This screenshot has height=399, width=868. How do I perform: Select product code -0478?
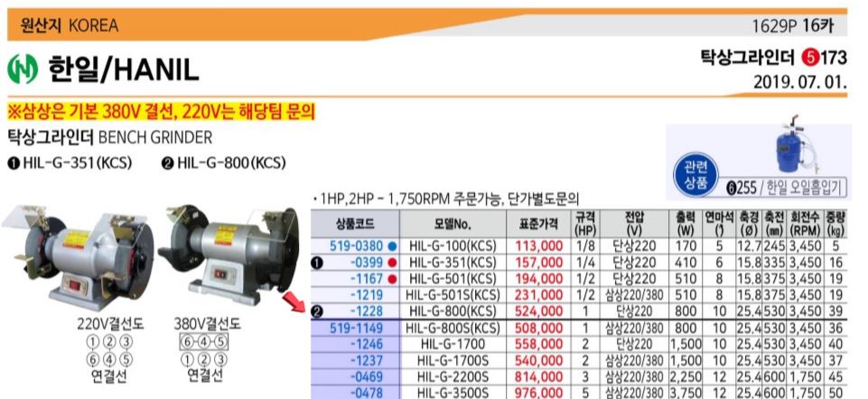[366, 393]
